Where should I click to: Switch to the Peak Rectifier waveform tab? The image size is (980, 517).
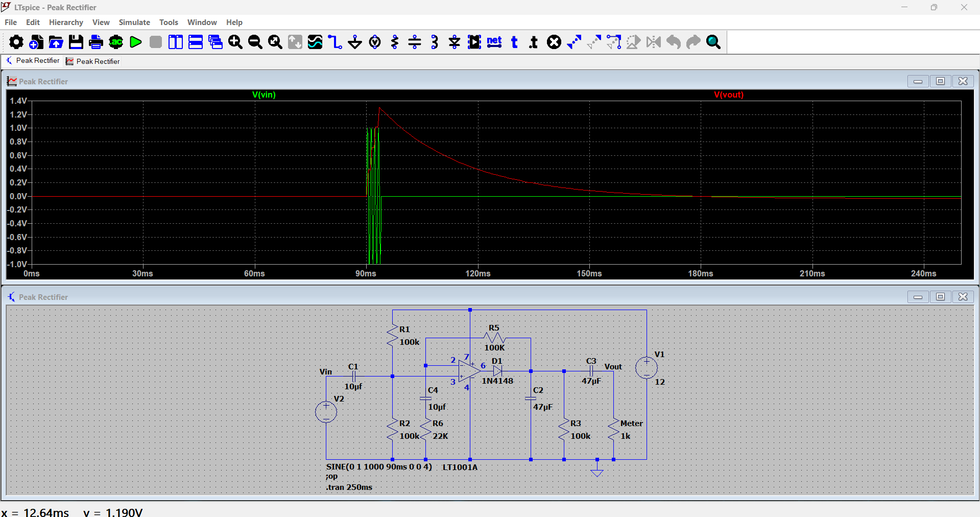click(92, 61)
